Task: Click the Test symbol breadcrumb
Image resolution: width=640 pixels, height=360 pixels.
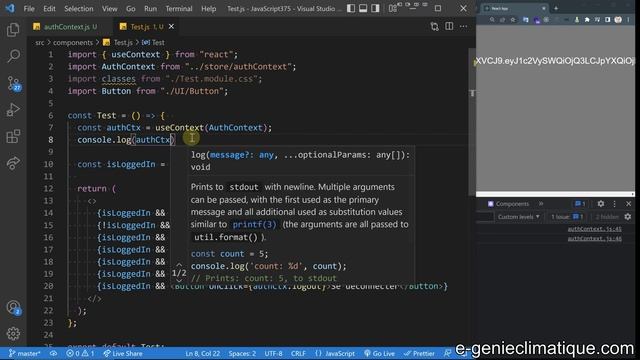Action: click(x=153, y=42)
